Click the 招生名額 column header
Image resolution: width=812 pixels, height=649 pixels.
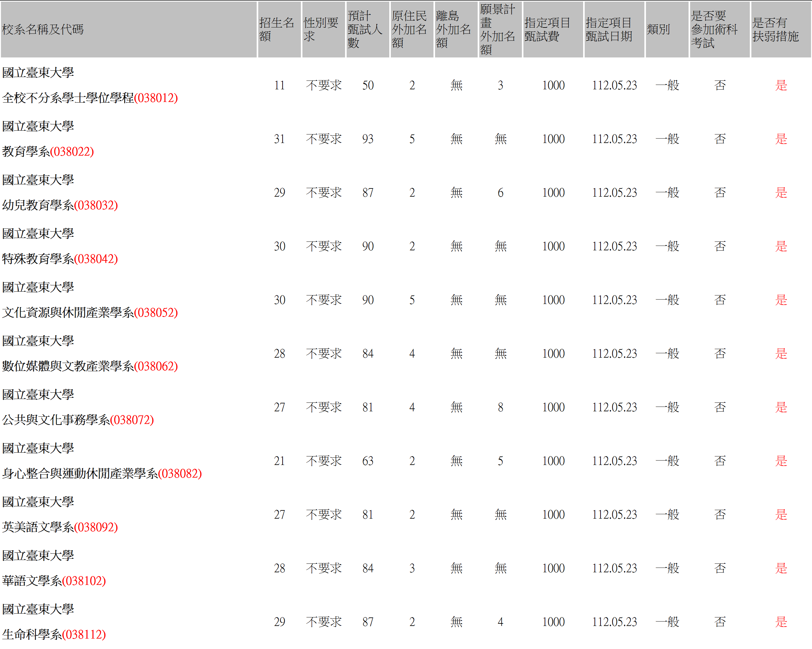[279, 29]
